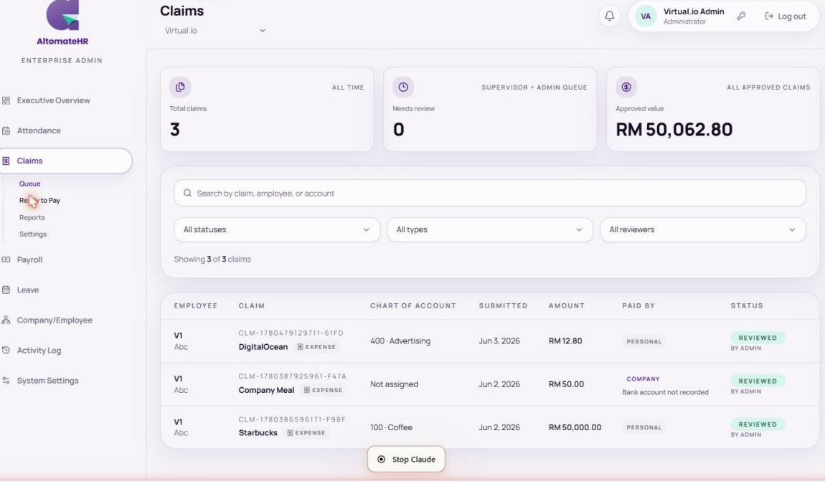Click the Bank account not recorded note
The height and width of the screenshot is (504, 825).
click(665, 393)
